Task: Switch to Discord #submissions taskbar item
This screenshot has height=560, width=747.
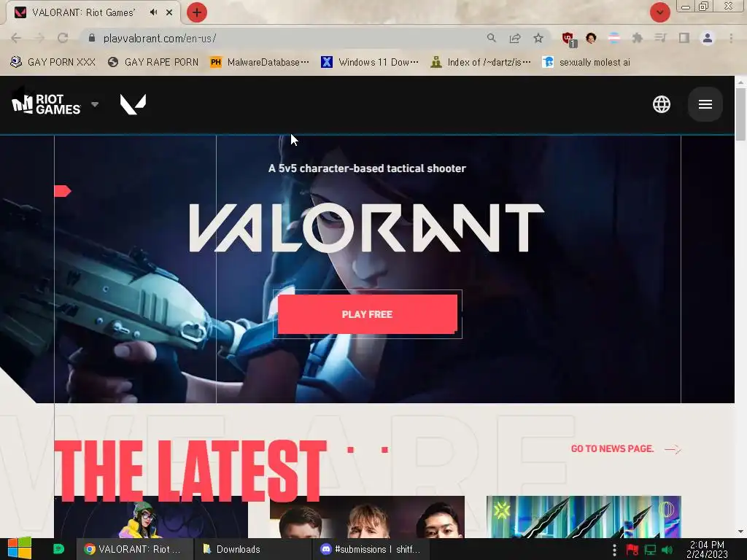Action: (371, 550)
